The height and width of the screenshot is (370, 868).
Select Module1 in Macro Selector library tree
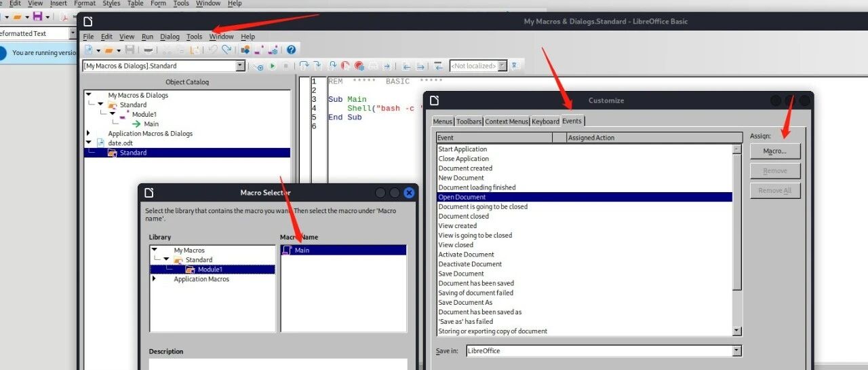click(210, 270)
